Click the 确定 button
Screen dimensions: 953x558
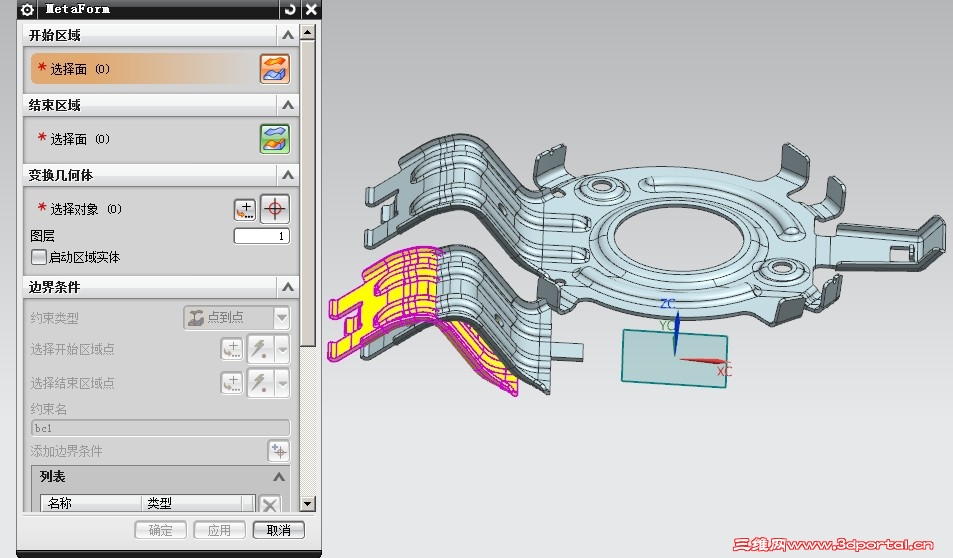(x=160, y=530)
